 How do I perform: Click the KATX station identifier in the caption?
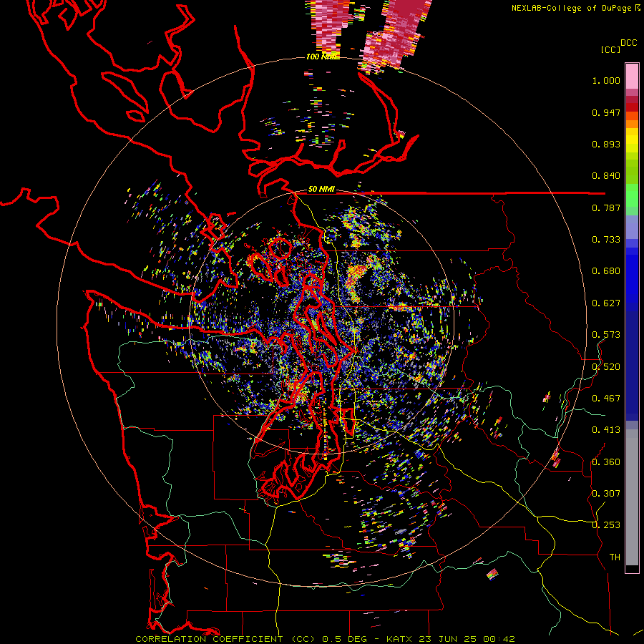[401, 639]
